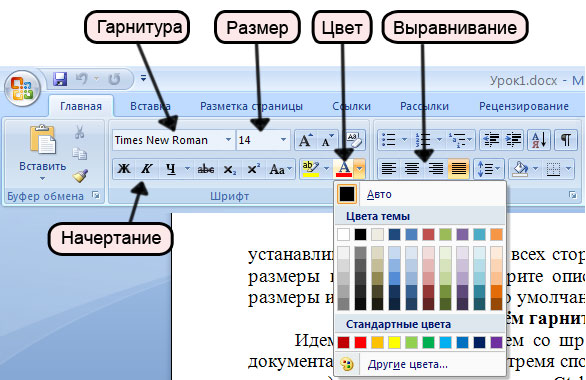This screenshot has width=586, height=380.
Task: Open the highlight color dropdown arrow
Action: pyautogui.click(x=327, y=169)
